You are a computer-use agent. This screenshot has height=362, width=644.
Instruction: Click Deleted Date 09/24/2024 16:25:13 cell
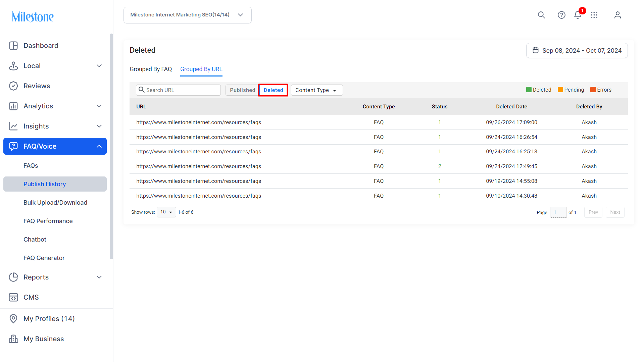click(x=511, y=152)
